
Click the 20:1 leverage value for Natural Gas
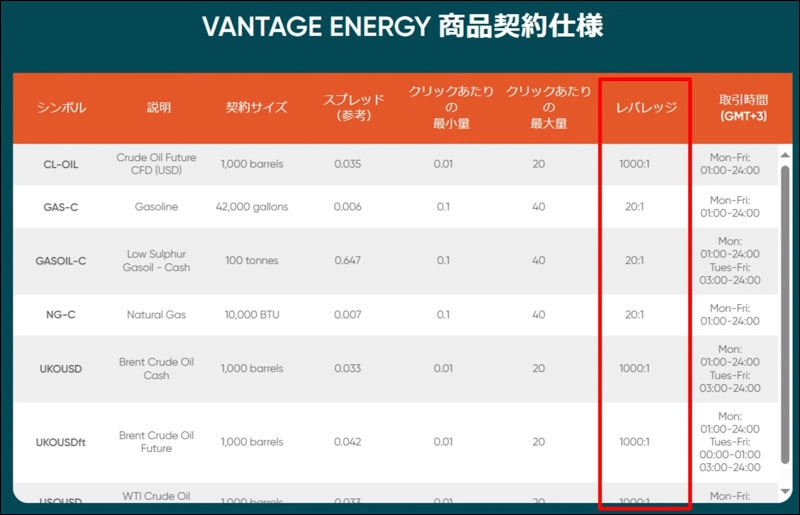(634, 315)
